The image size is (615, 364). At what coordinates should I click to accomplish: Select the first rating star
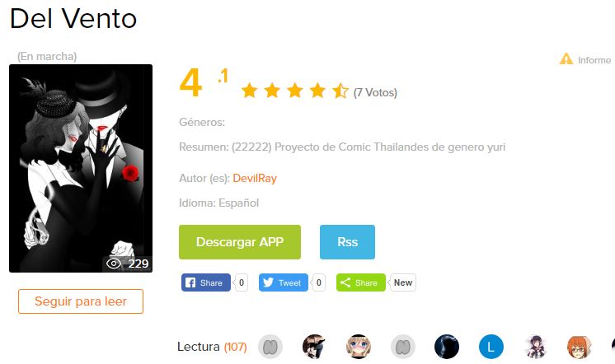pos(249,91)
